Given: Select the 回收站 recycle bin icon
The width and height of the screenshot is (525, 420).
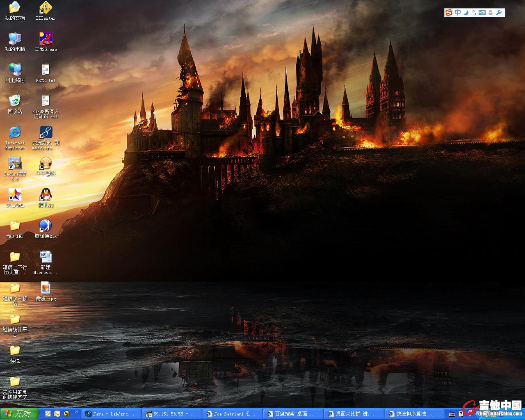Looking at the screenshot, I should [x=15, y=100].
